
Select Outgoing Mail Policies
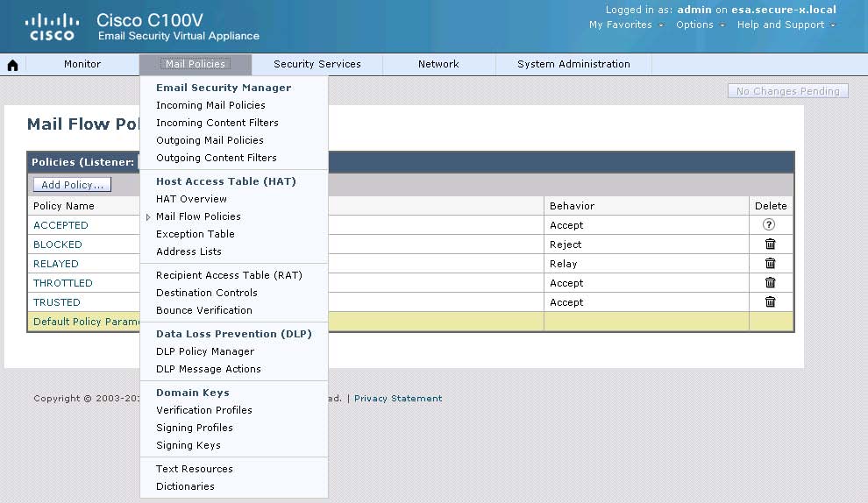coord(210,140)
